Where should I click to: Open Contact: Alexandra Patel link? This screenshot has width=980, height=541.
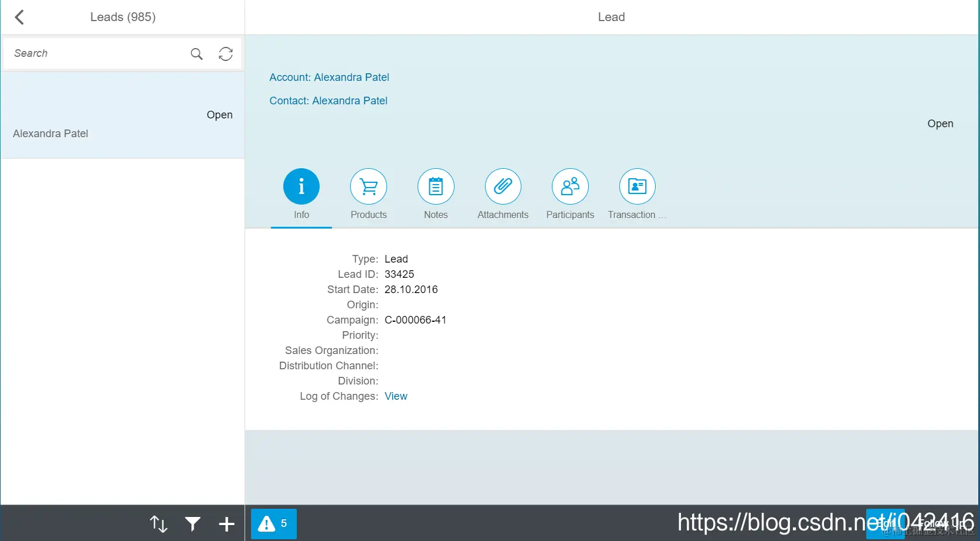pyautogui.click(x=328, y=101)
